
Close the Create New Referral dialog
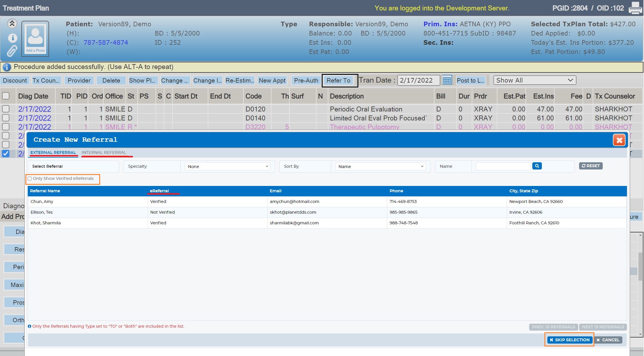[619, 140]
